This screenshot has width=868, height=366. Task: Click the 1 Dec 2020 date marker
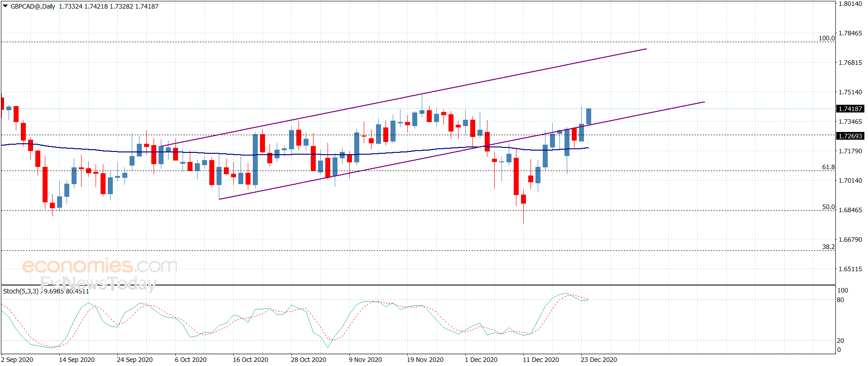click(x=481, y=360)
